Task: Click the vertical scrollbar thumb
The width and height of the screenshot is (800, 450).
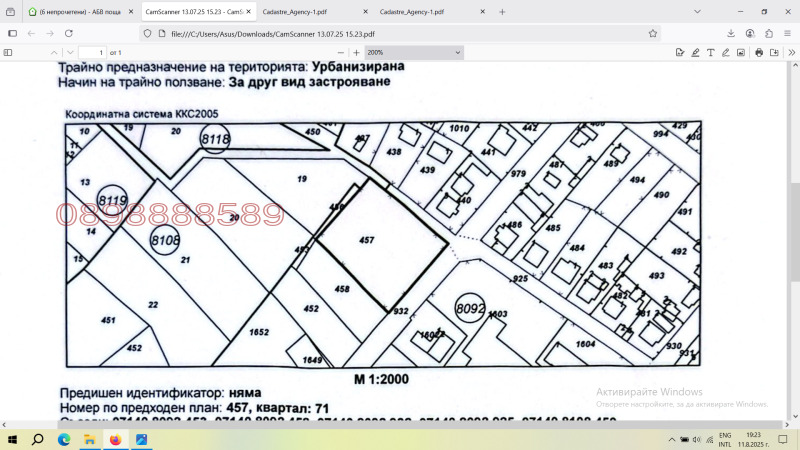Action: [795, 231]
